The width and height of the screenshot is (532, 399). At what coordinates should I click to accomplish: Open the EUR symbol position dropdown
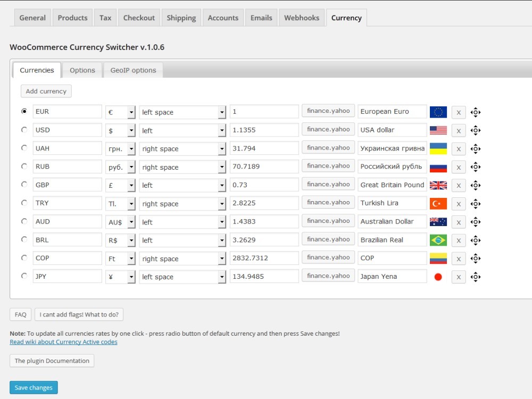tap(183, 112)
